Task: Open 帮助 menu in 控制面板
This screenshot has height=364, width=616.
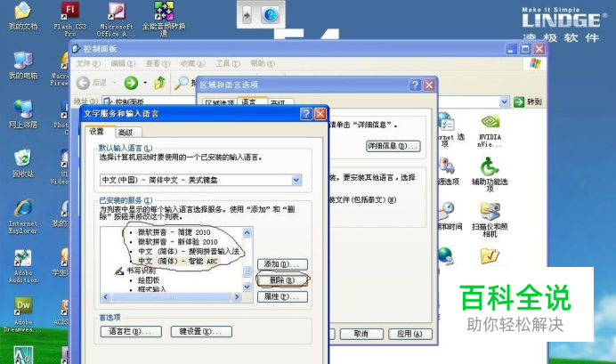Action: pos(263,63)
